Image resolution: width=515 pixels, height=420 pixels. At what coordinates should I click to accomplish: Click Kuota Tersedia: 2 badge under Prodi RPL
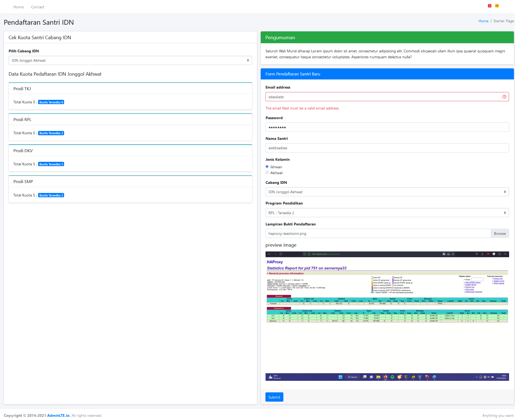click(51, 133)
